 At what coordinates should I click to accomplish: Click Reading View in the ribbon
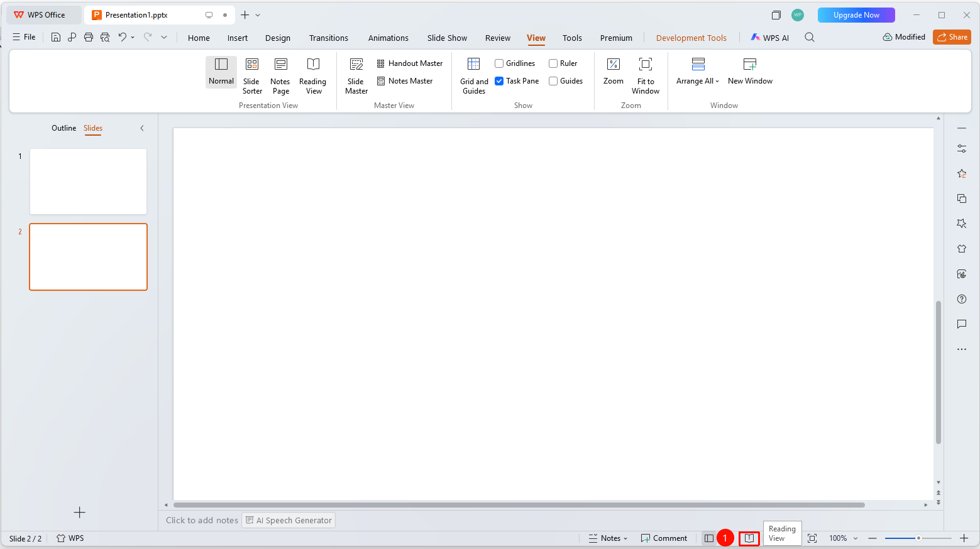coord(313,75)
